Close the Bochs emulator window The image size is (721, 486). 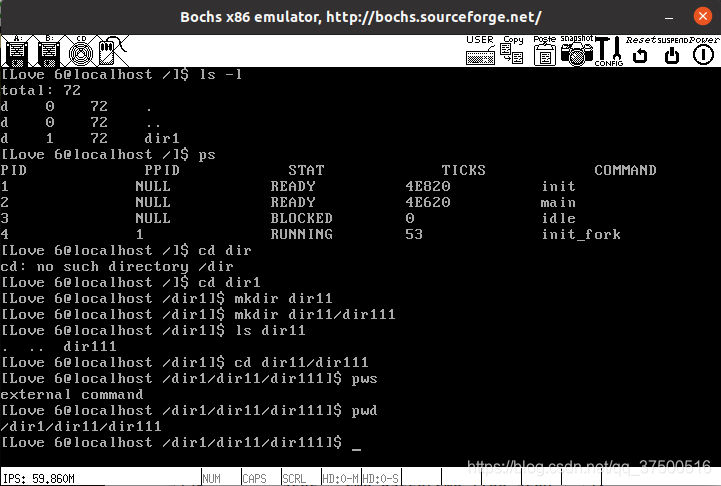[703, 17]
